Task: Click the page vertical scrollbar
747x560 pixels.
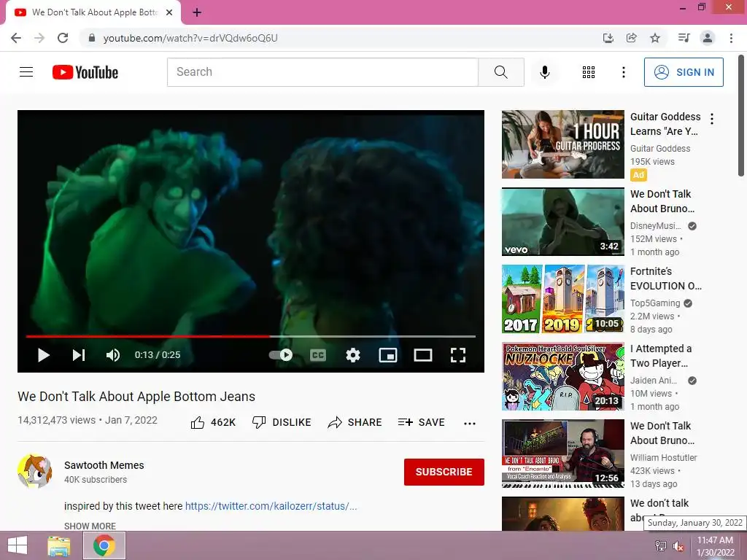Action: 742,116
